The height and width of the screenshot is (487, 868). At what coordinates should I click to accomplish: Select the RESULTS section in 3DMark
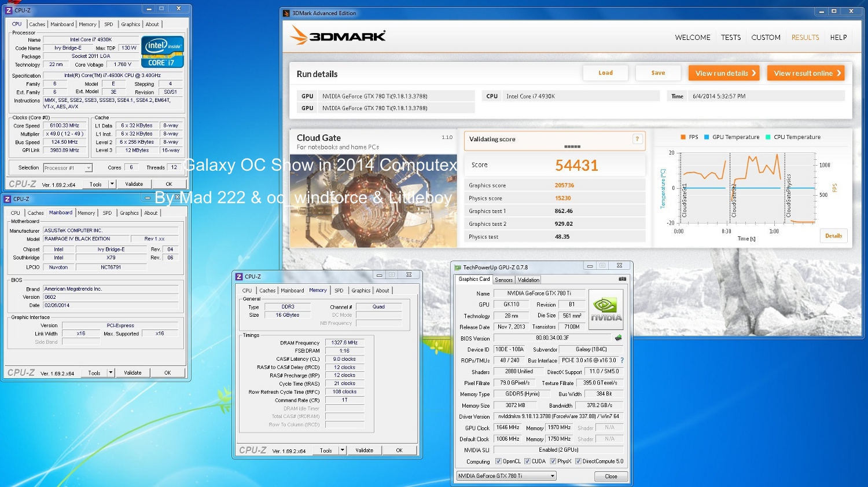click(806, 38)
